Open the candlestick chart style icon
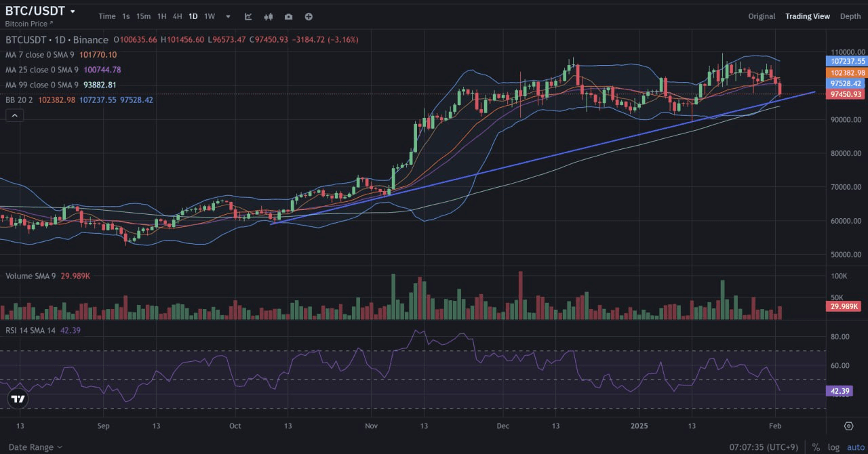This screenshot has width=868, height=454. [x=269, y=16]
